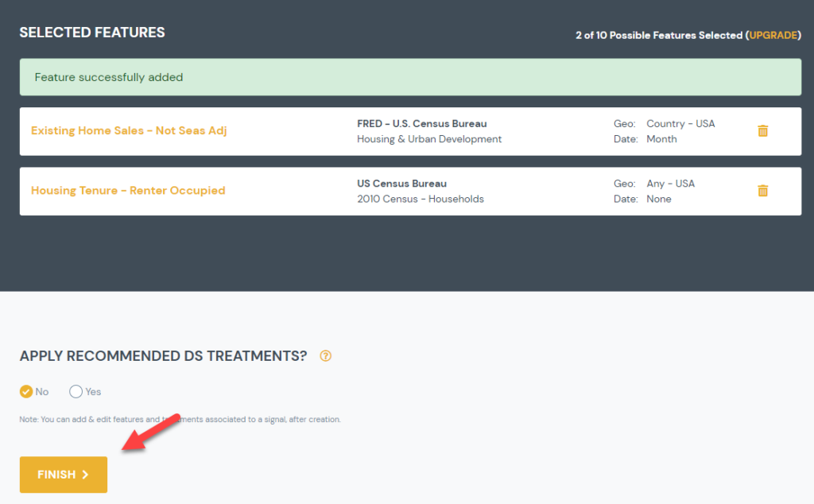Open the UPGRADE link
814x504 pixels.
tap(773, 35)
